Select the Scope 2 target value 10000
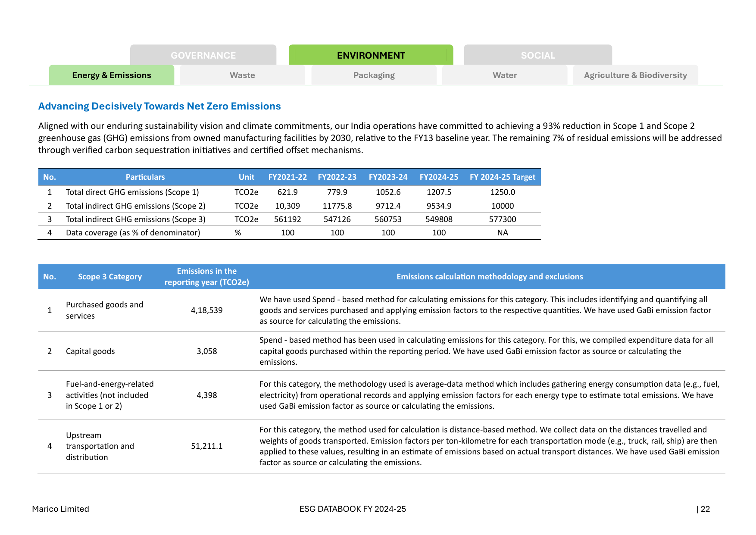This screenshot has height=535, width=756. click(x=503, y=206)
